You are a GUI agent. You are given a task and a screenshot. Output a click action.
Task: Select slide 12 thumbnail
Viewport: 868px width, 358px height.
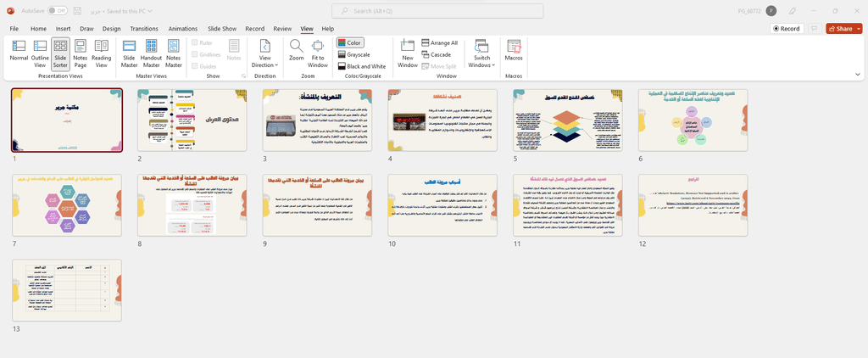pos(693,205)
